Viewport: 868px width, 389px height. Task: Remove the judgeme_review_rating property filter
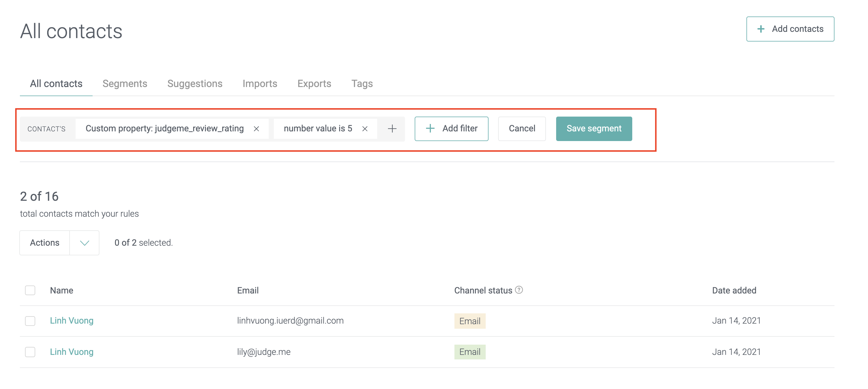256,129
